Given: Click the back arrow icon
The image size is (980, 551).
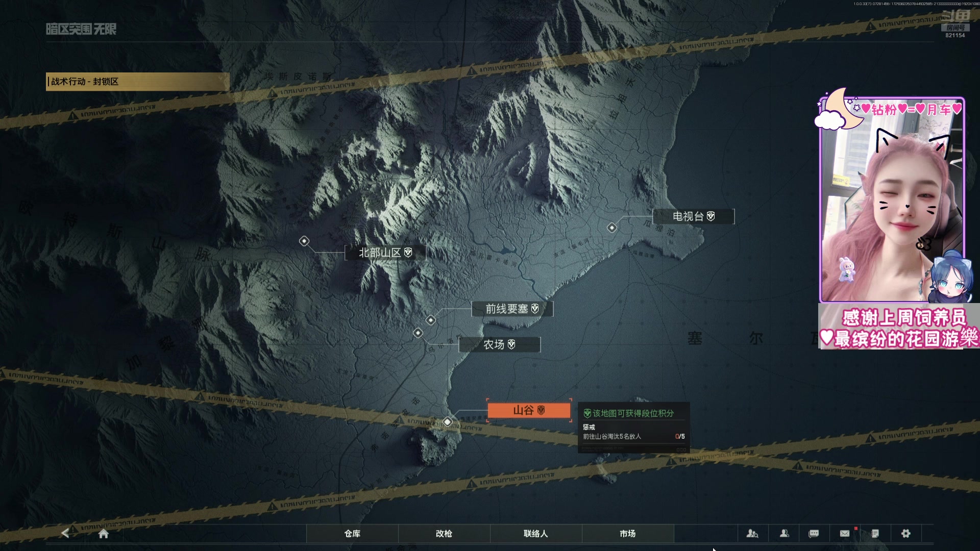Looking at the screenshot, I should pos(65,533).
